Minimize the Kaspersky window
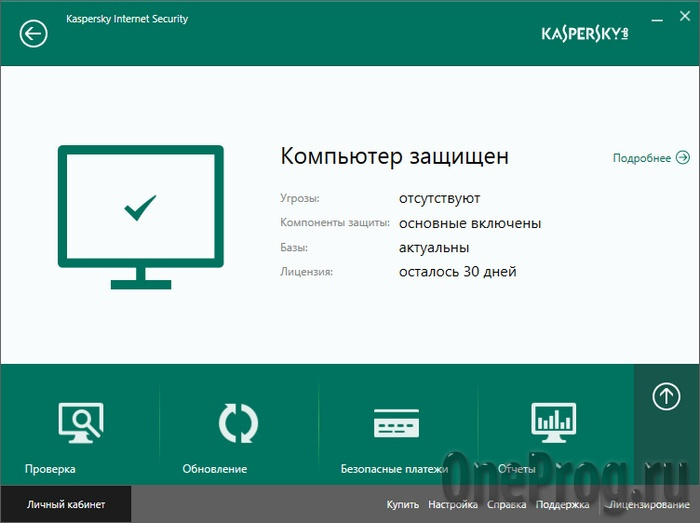Screen dimensions: 700x523 [x=657, y=20]
